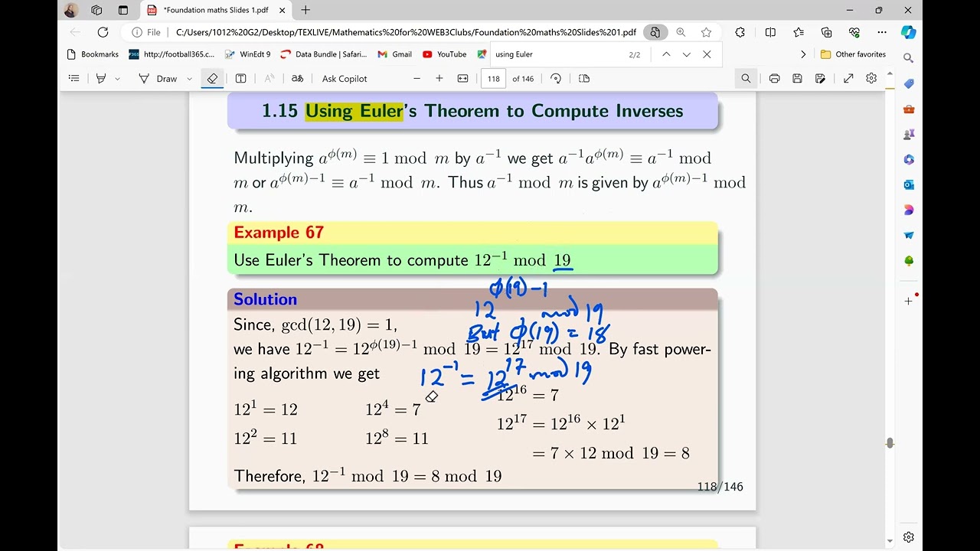Print the PDF document
The height and width of the screenshot is (551, 980).
(x=774, y=78)
